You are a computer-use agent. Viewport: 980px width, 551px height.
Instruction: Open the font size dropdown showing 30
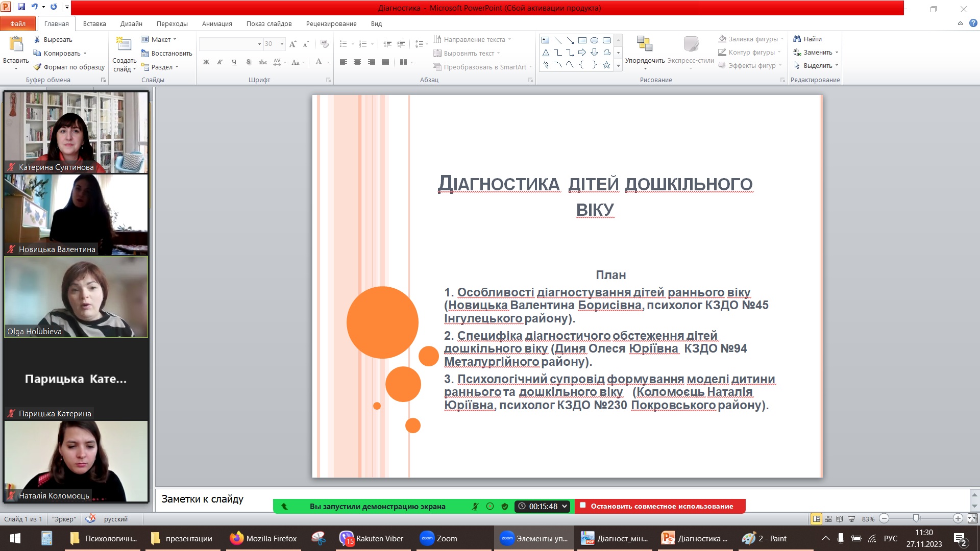pyautogui.click(x=282, y=44)
